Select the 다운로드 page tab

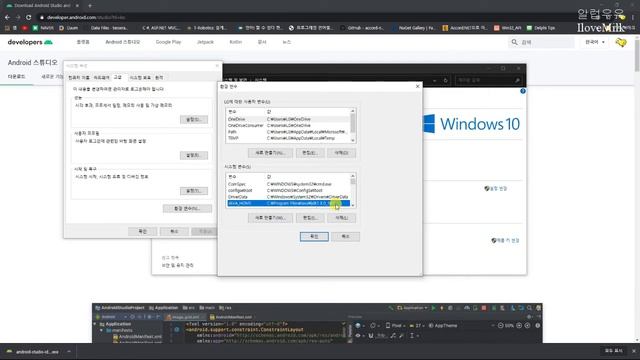coord(16,76)
